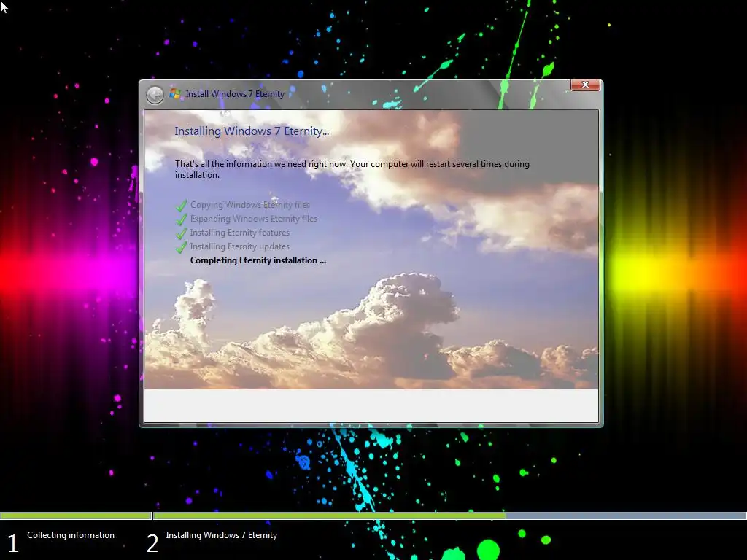
Task: Click the Collecting information progress bar
Action: pos(75,516)
